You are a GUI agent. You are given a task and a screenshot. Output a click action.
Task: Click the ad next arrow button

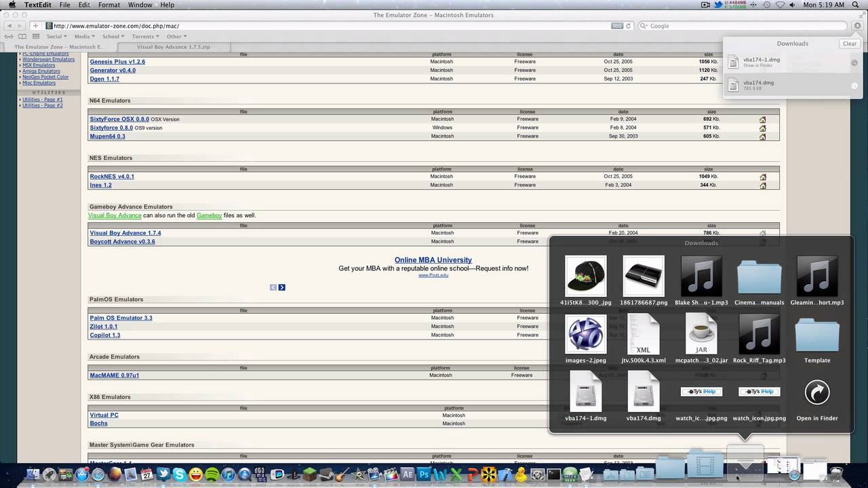(x=282, y=287)
